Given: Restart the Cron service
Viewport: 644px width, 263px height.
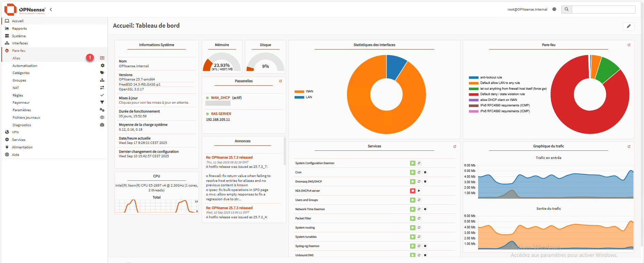Looking at the screenshot, I should coord(419,173).
